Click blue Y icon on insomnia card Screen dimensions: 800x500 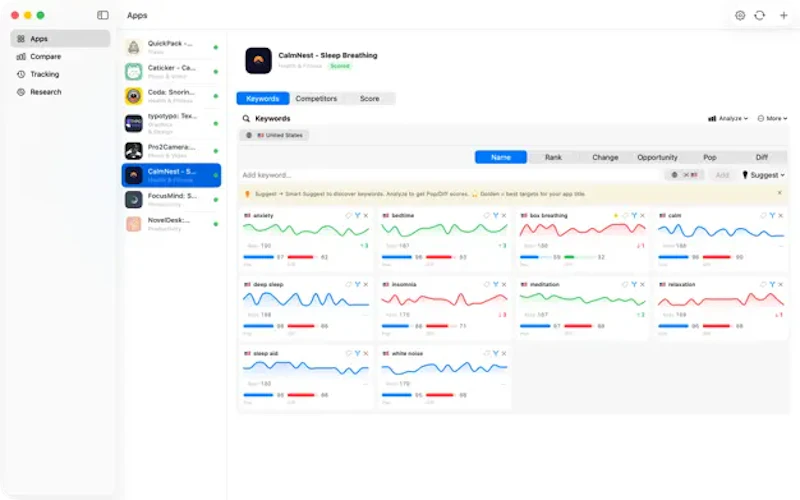[495, 284]
